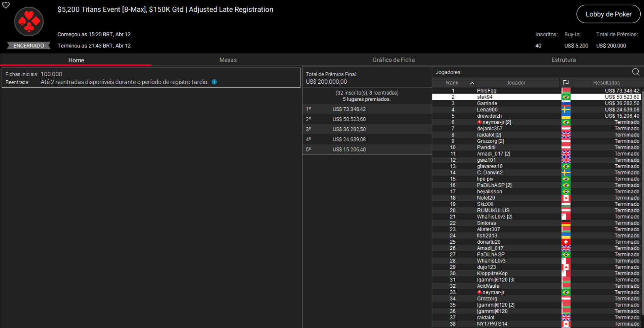Click the red poker club logo
The height and width of the screenshot is (328, 644).
coord(29,21)
